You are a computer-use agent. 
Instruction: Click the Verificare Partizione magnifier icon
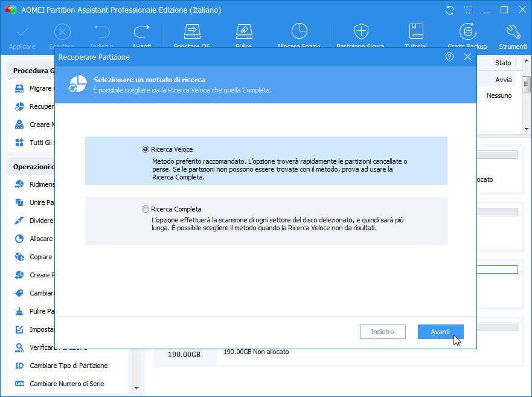pyautogui.click(x=19, y=347)
